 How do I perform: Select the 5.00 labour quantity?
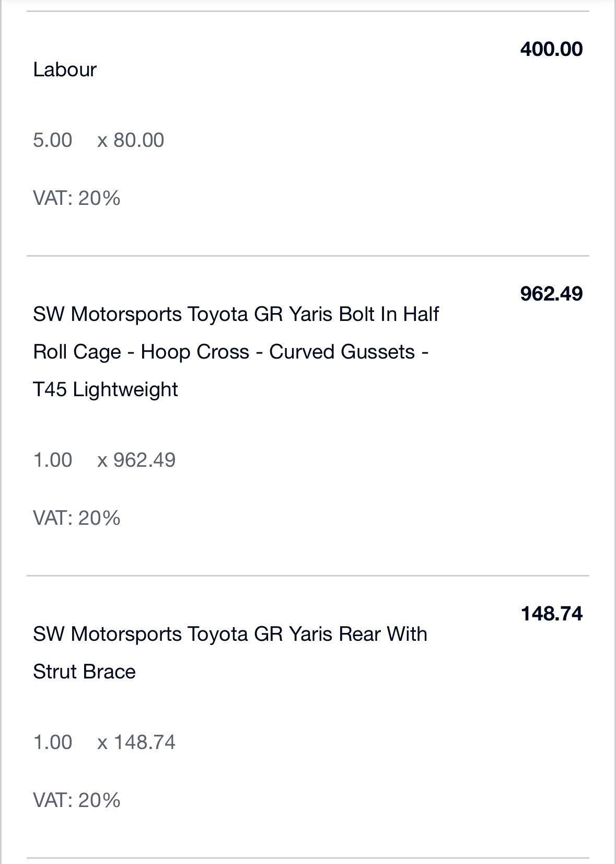(x=53, y=140)
